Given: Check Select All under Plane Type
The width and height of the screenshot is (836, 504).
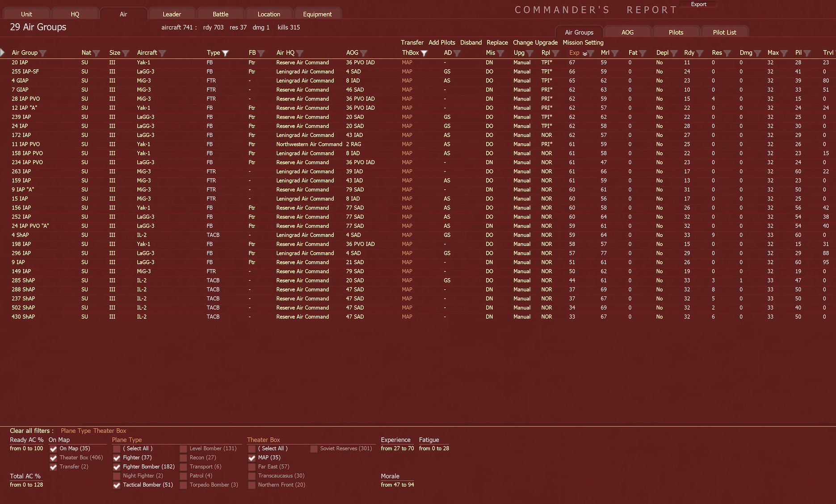Looking at the screenshot, I should (117, 449).
